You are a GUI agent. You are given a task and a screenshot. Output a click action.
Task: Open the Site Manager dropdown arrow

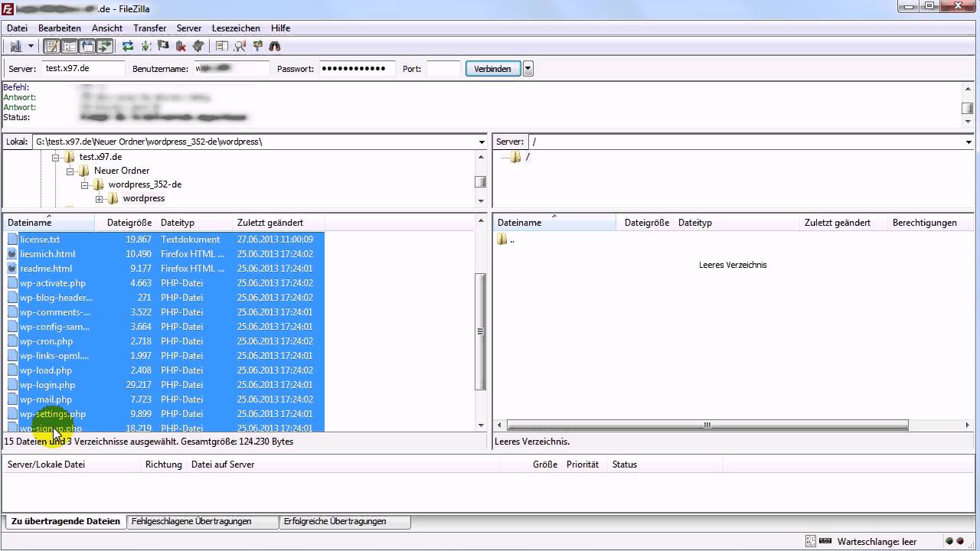(x=31, y=46)
